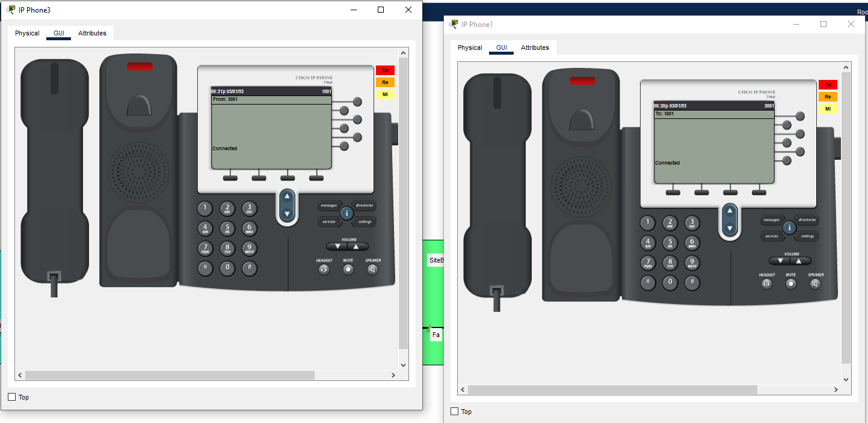Viewport: 868px width, 423px height.
Task: Click the info (i) button on IP Phone3
Action: point(346,213)
